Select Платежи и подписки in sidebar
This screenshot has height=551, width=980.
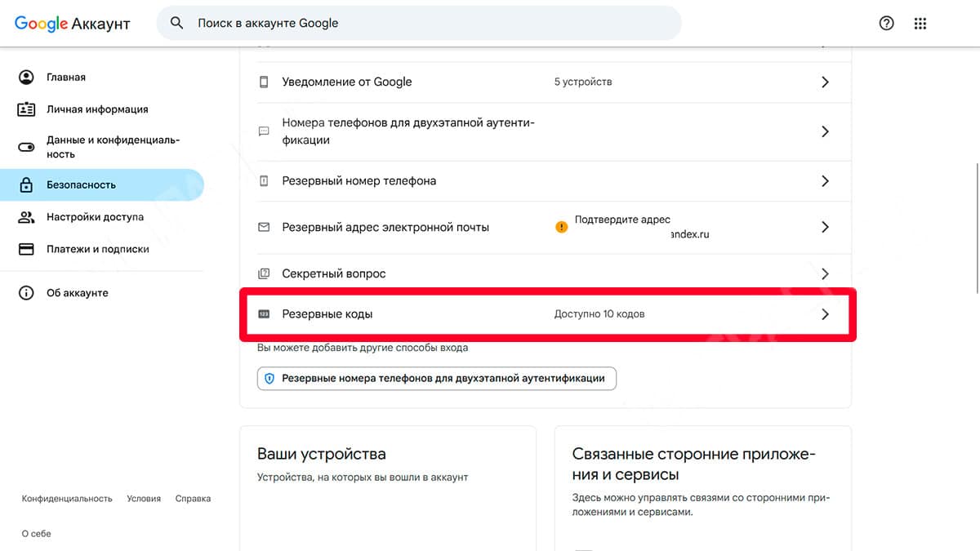click(98, 249)
